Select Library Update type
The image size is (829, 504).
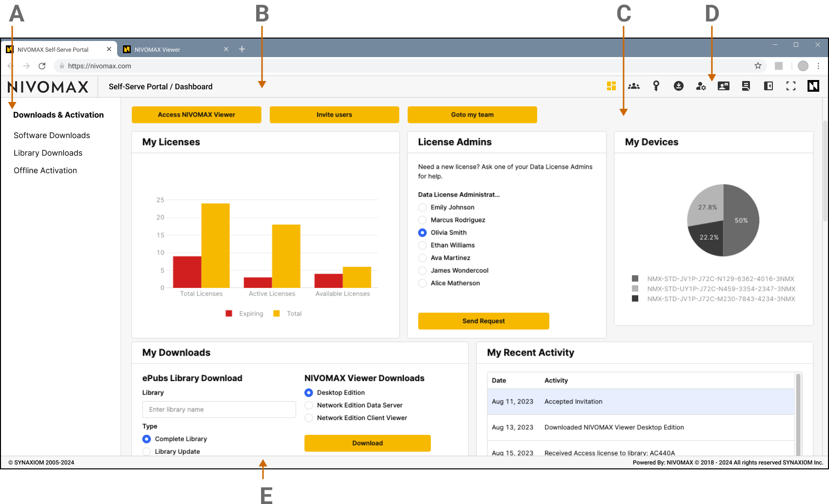point(146,452)
